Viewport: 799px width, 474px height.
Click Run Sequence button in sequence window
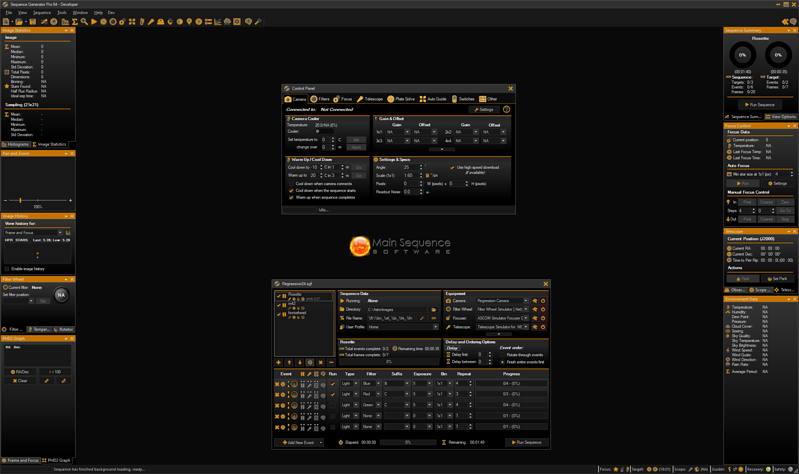pos(527,442)
